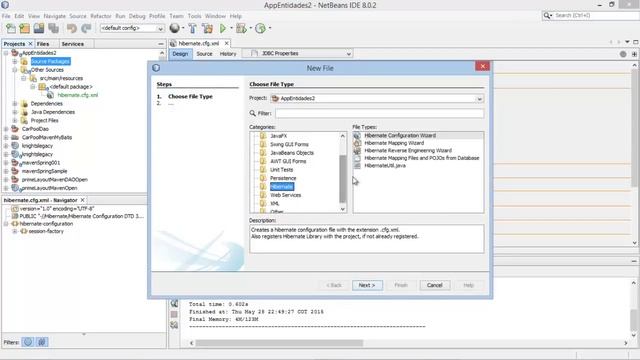640x360 pixels.
Task: Click the Open Project toolbar icon
Action: pos(39,28)
